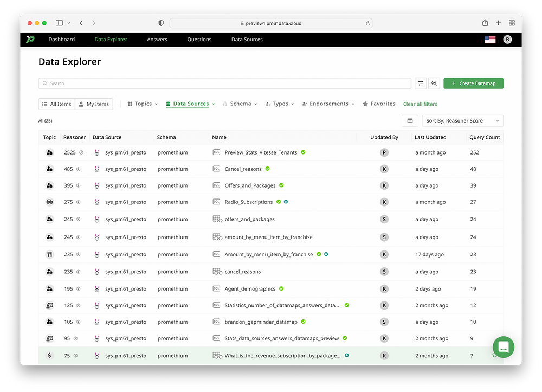Click the Create Datamap button

(x=473, y=83)
